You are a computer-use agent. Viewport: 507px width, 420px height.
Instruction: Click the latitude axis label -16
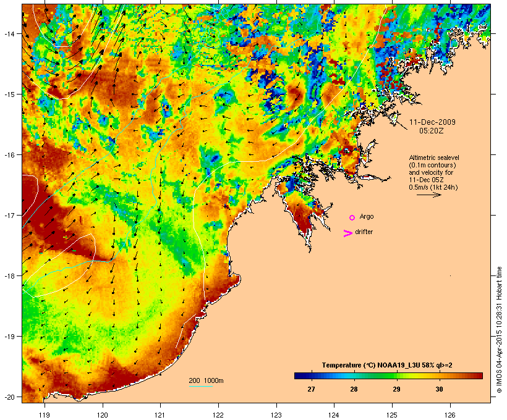pos(9,155)
